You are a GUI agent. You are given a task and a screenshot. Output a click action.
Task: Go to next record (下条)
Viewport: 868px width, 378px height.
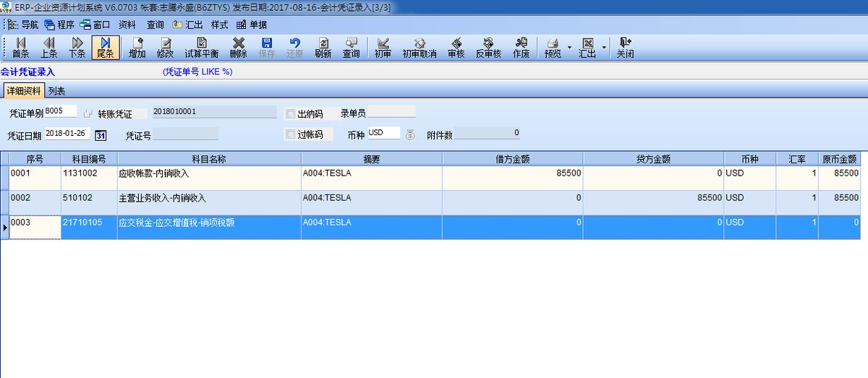(x=77, y=48)
